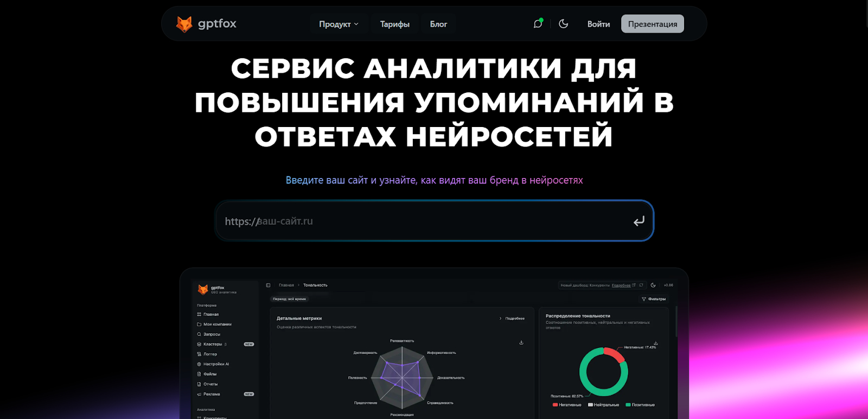
Task: Open the chat notification icon with green dot
Action: point(538,23)
